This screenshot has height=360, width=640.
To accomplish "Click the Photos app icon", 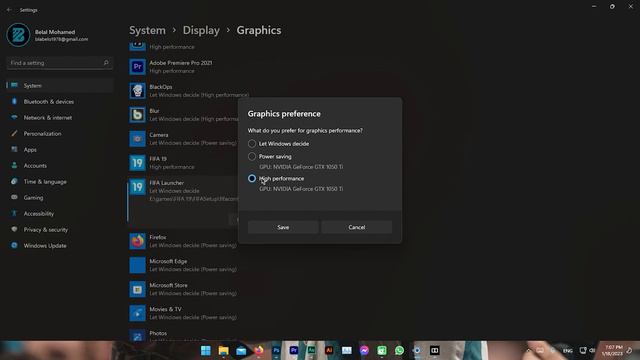I will [138, 335].
